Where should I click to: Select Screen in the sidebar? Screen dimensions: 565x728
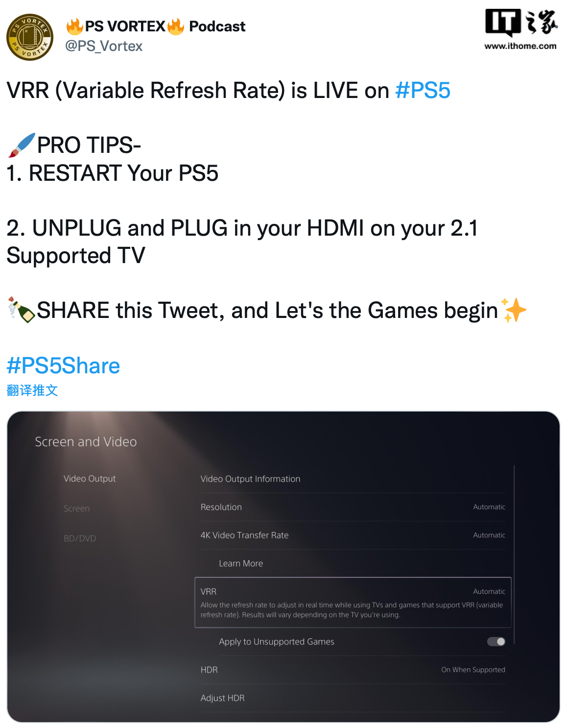tap(77, 509)
